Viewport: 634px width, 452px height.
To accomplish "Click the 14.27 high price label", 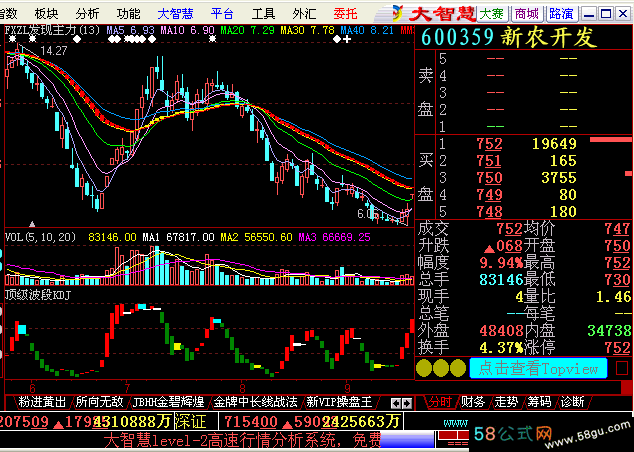I will 54,51.
